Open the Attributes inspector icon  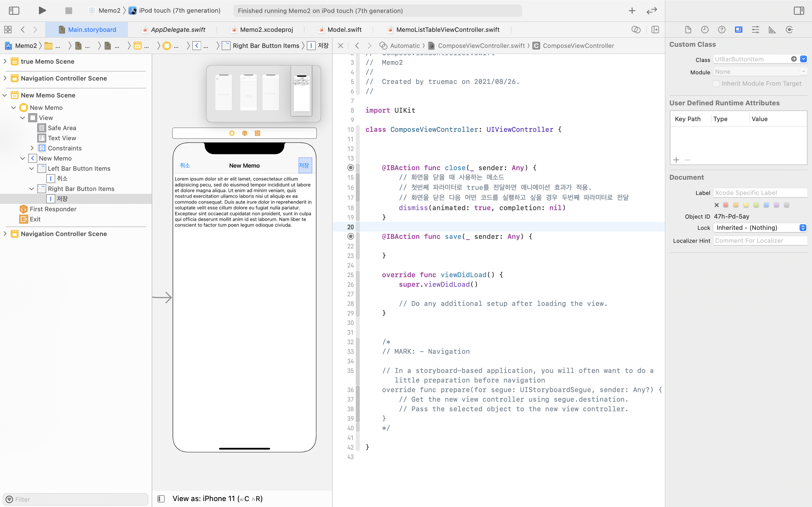pyautogui.click(x=755, y=30)
